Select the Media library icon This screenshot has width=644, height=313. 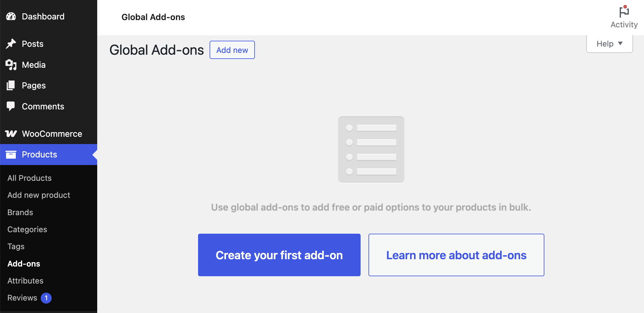click(x=11, y=64)
